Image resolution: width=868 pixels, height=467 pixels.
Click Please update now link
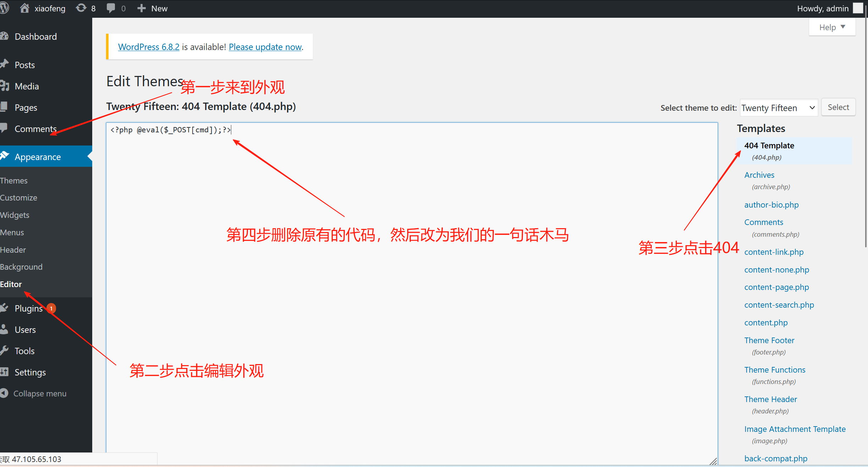pyautogui.click(x=265, y=47)
